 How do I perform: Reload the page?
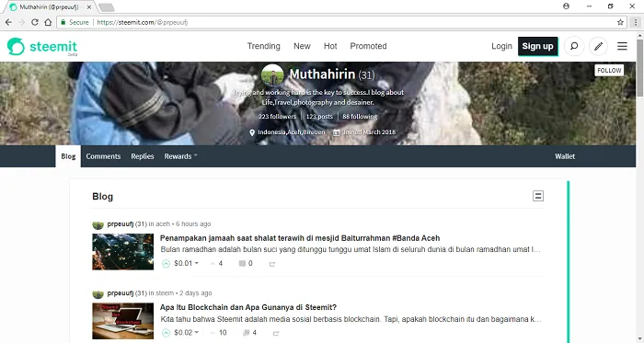(x=35, y=22)
